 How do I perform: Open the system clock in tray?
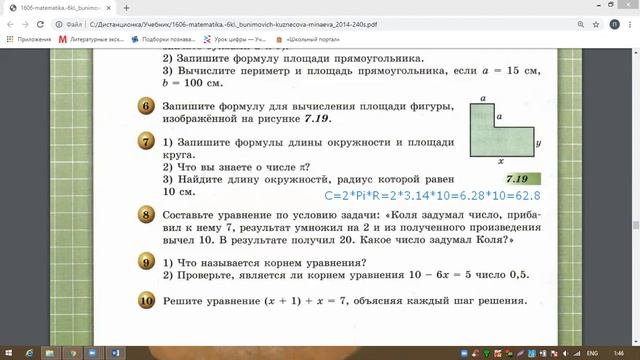(x=619, y=353)
